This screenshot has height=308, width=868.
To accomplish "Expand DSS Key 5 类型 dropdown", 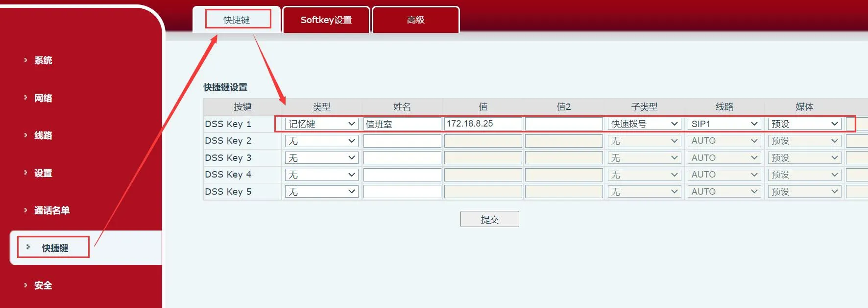I will [x=321, y=192].
